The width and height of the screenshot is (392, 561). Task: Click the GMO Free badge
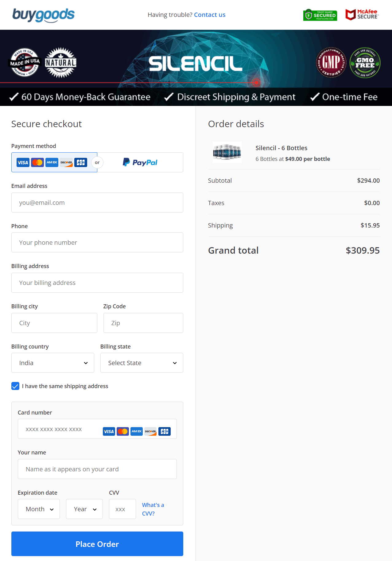365,62
